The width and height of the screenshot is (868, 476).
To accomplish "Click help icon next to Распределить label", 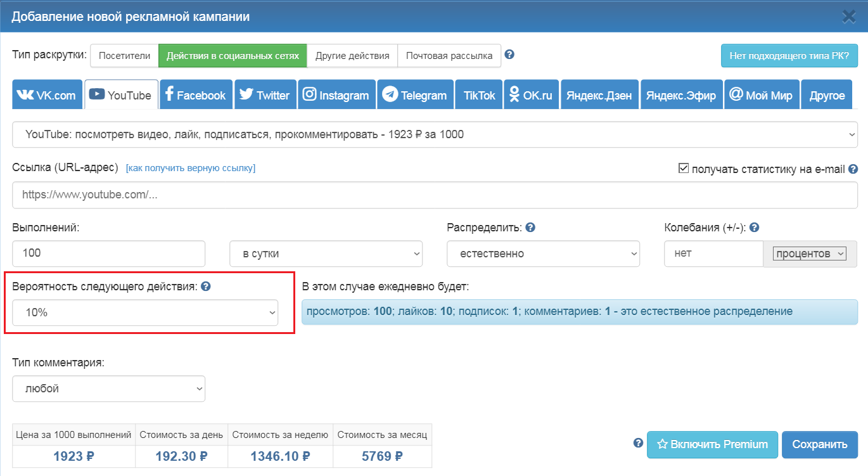I will point(530,228).
